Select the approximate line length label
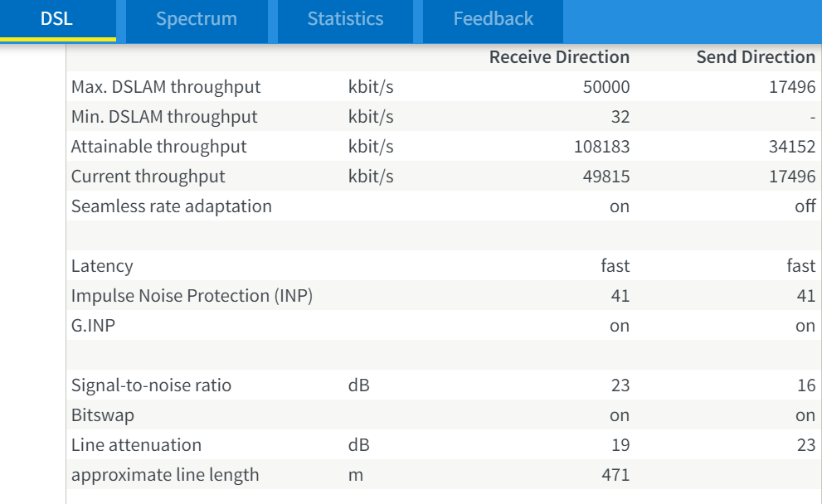This screenshot has width=822, height=504. click(165, 475)
